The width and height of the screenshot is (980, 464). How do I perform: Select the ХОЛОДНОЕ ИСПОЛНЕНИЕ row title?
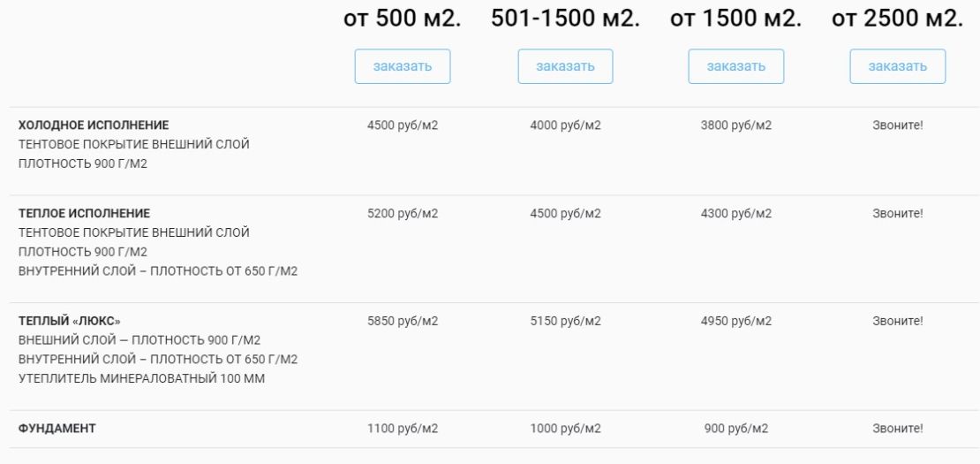(94, 126)
